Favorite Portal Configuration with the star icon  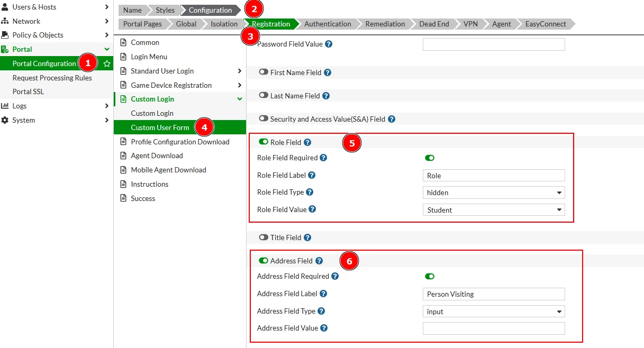(107, 63)
